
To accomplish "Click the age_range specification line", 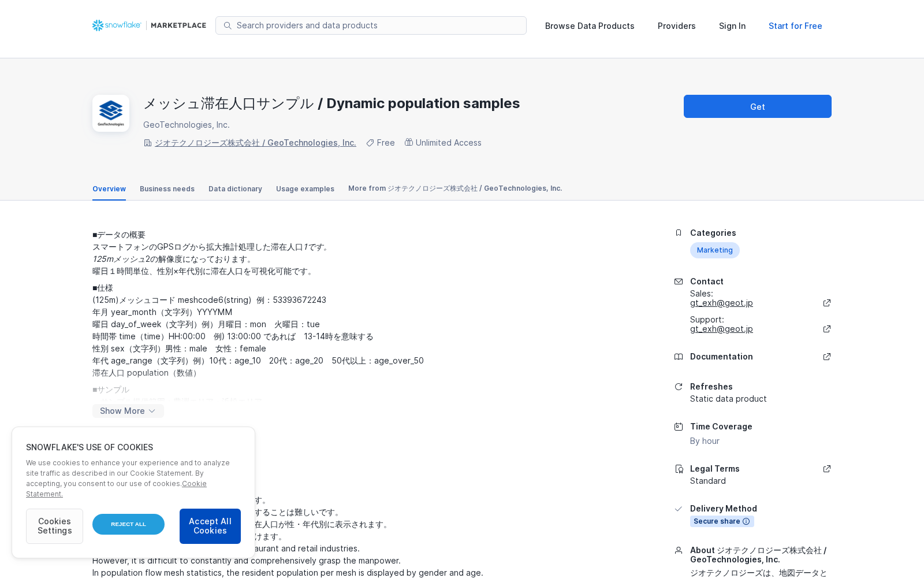I will (x=258, y=361).
